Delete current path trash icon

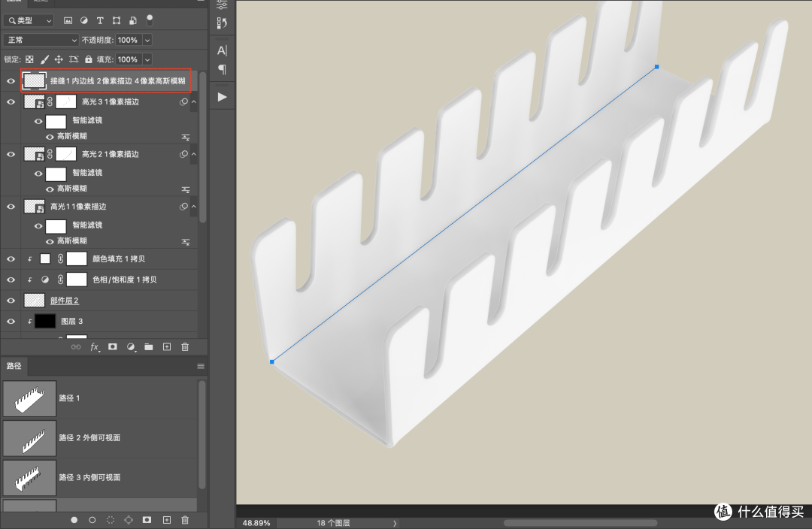pyautogui.click(x=185, y=520)
